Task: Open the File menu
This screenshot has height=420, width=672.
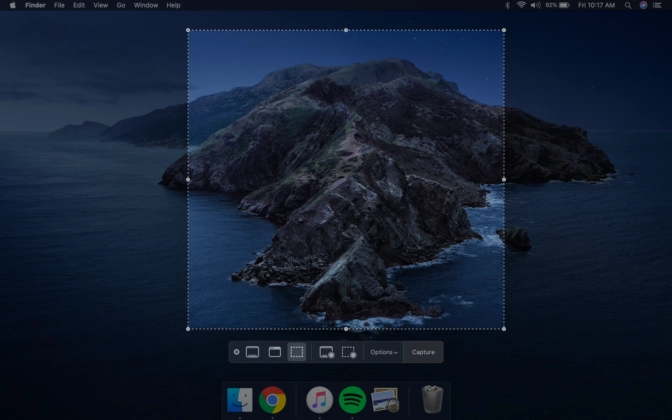Action: coord(59,5)
